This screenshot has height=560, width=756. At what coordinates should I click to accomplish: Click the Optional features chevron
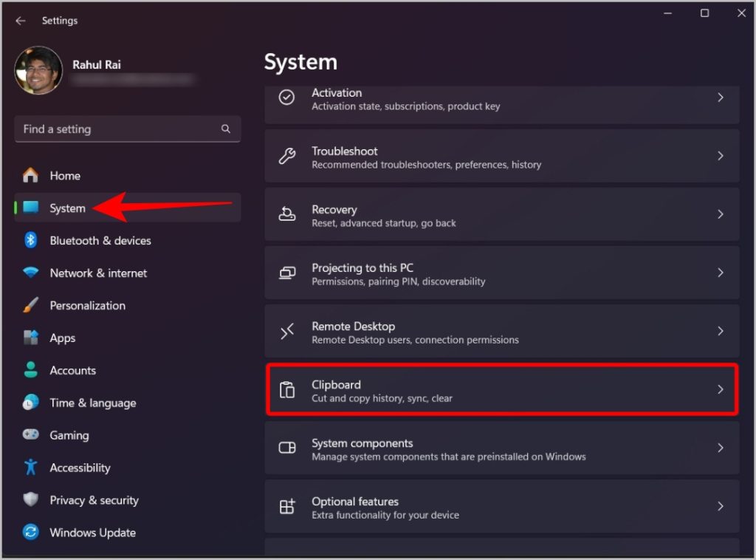[721, 507]
